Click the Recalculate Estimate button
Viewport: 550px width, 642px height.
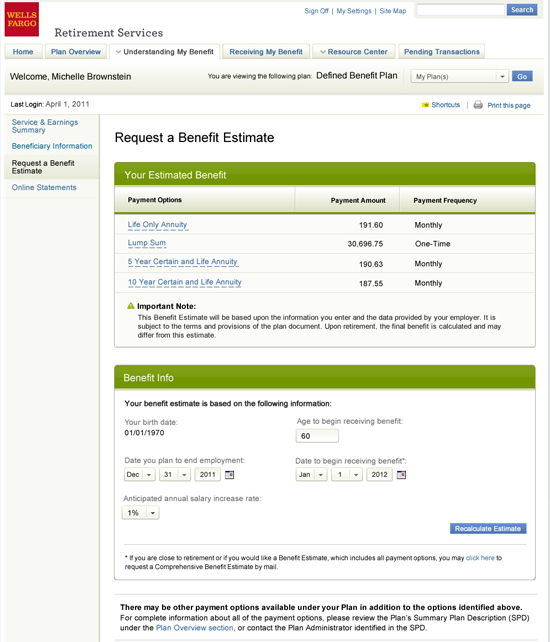point(488,529)
